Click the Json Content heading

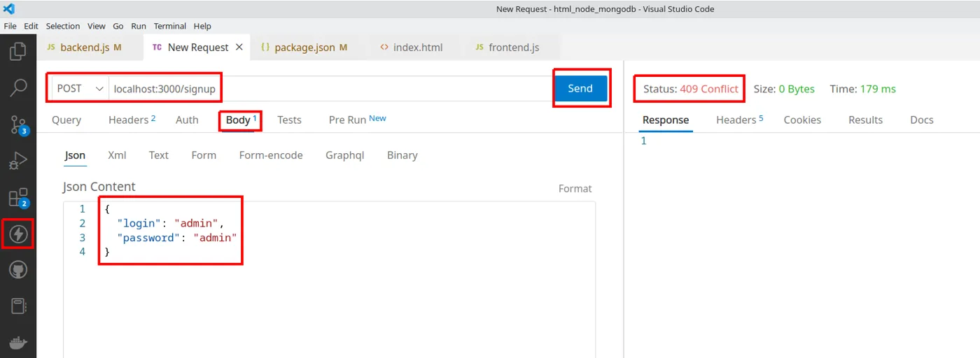coord(99,187)
